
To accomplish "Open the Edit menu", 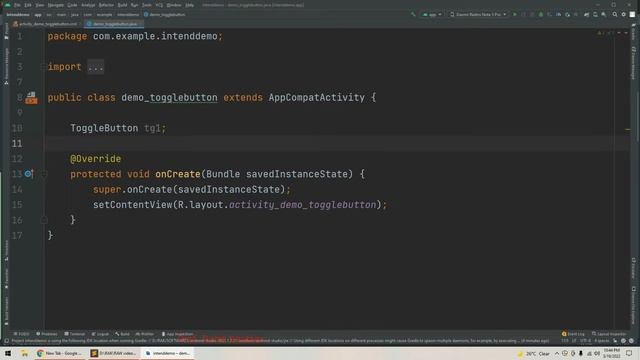I will 28,5.
